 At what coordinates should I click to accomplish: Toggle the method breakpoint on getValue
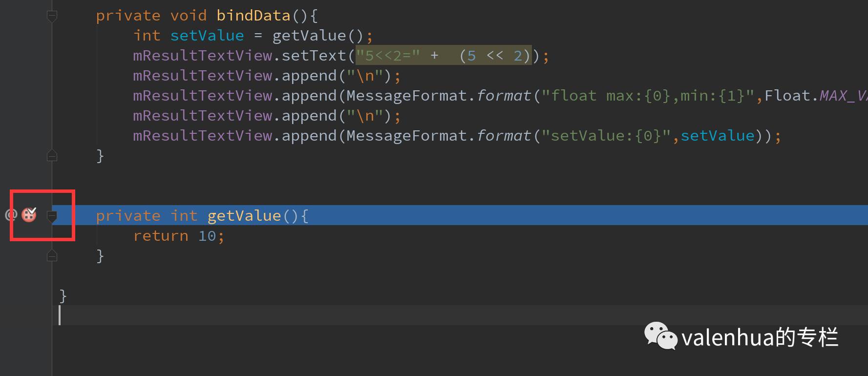click(x=29, y=214)
